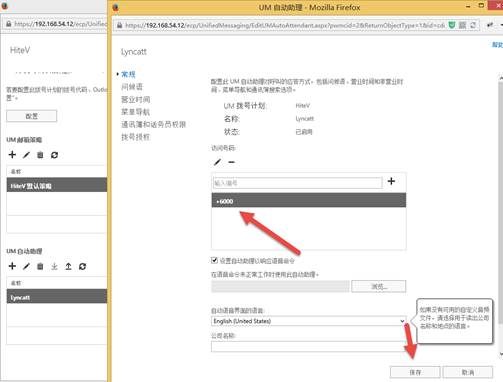Click the lock icon in dialog address bar
Screen dimensions: 503x382
pyautogui.click(x=119, y=25)
